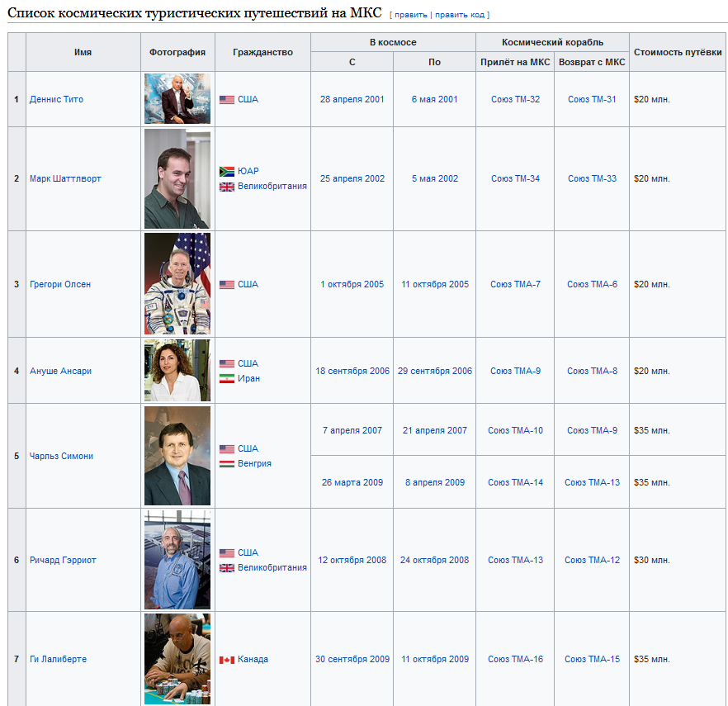Open Грегори Олсен spacesuit photo
Image resolution: width=728 pixels, height=706 pixels.
(x=177, y=284)
